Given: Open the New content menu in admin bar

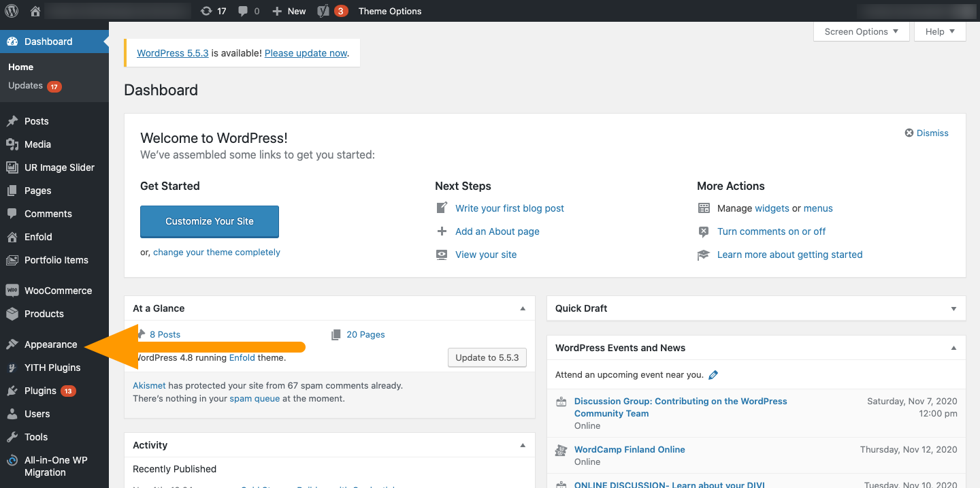Looking at the screenshot, I should (x=289, y=11).
